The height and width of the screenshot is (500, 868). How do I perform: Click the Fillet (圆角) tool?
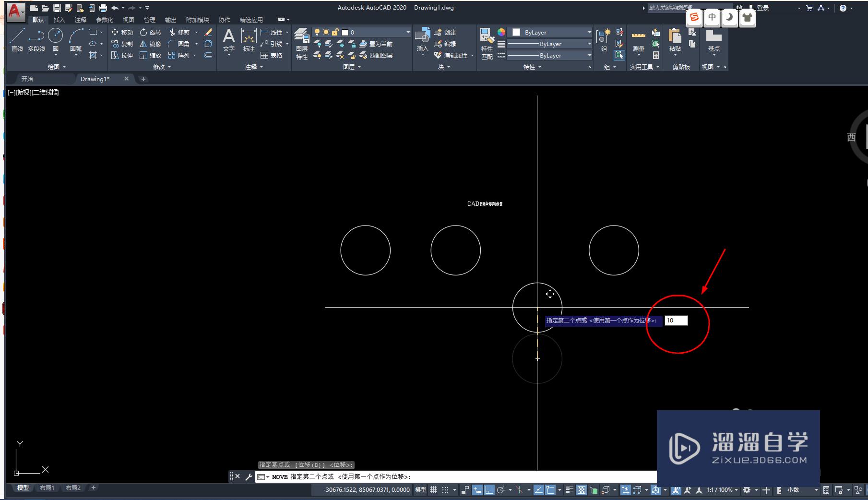click(x=178, y=44)
